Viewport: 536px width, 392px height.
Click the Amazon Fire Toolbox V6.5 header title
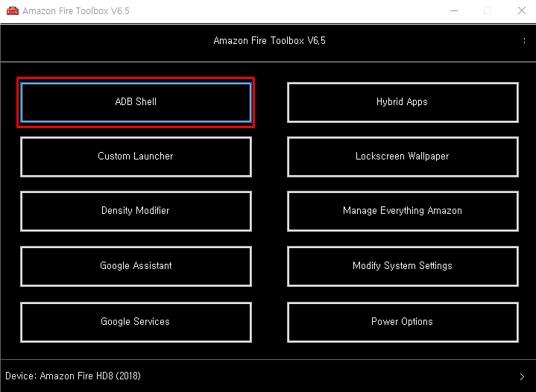coord(269,41)
